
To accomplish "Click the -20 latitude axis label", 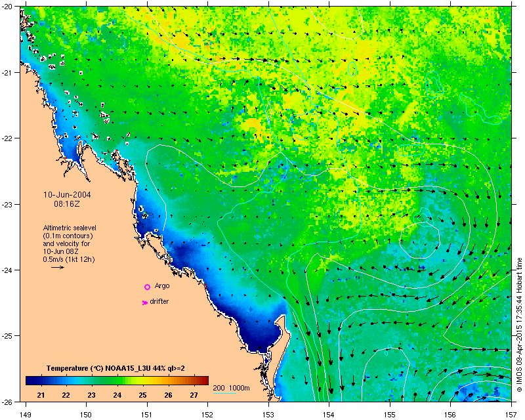I will coord(7,7).
